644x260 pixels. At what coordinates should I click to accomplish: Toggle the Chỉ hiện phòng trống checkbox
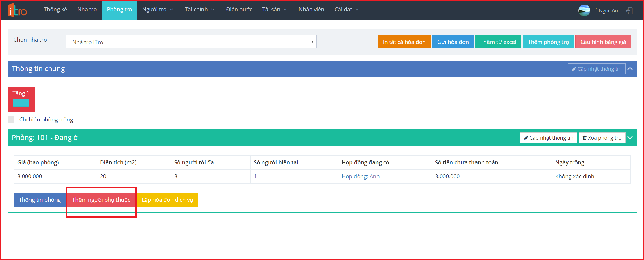pos(11,119)
